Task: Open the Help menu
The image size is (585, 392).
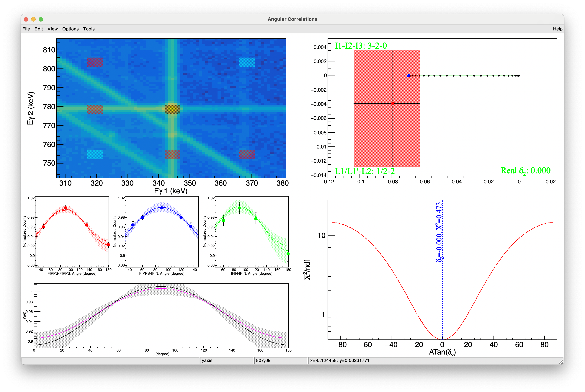Action: [x=558, y=29]
